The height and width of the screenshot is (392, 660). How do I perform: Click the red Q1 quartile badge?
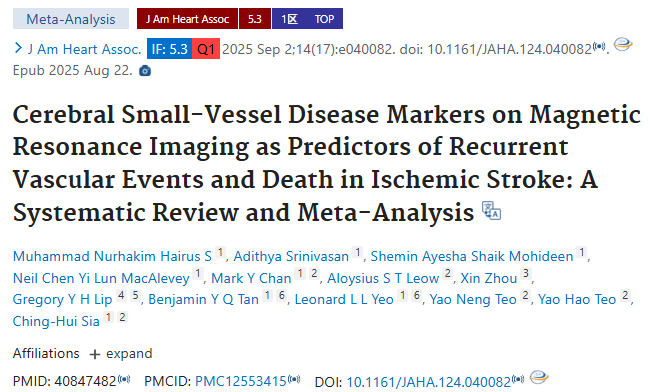(206, 49)
